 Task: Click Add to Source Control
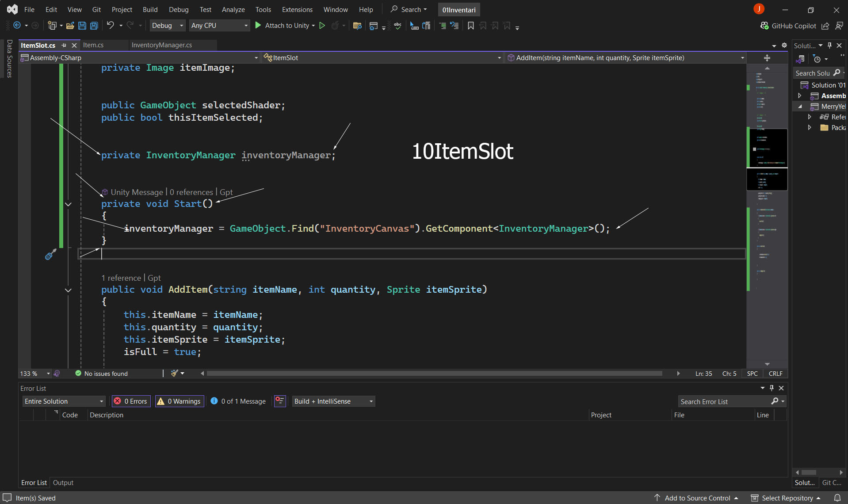(697, 498)
